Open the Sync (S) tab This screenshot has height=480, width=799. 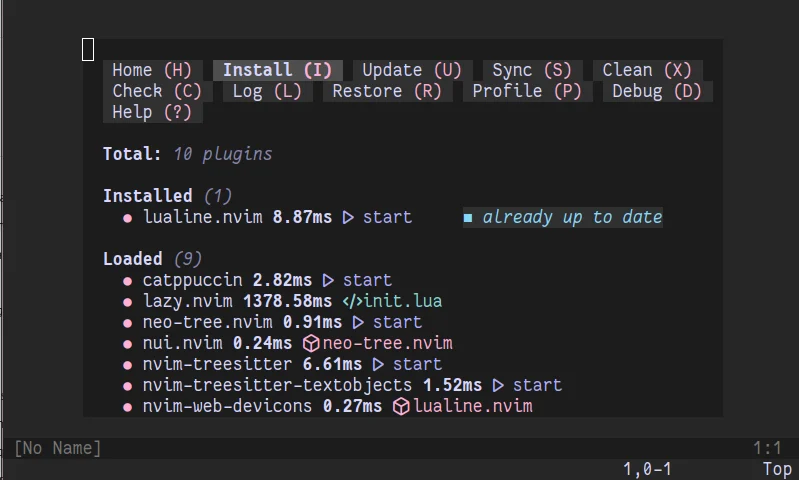pos(532,70)
